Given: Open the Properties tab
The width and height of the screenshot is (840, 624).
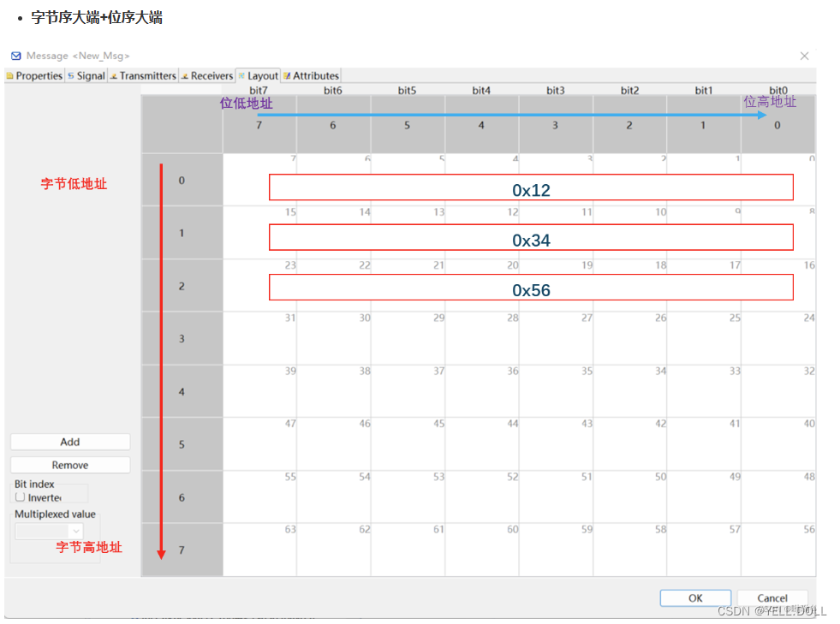Looking at the screenshot, I should tap(34, 75).
